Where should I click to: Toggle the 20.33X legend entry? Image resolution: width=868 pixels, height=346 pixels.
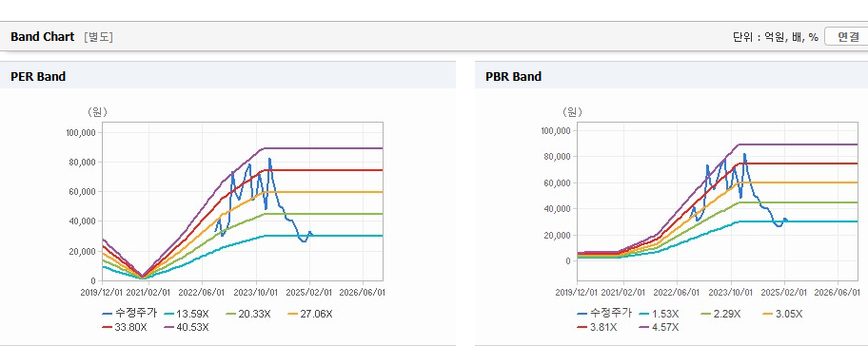click(248, 314)
